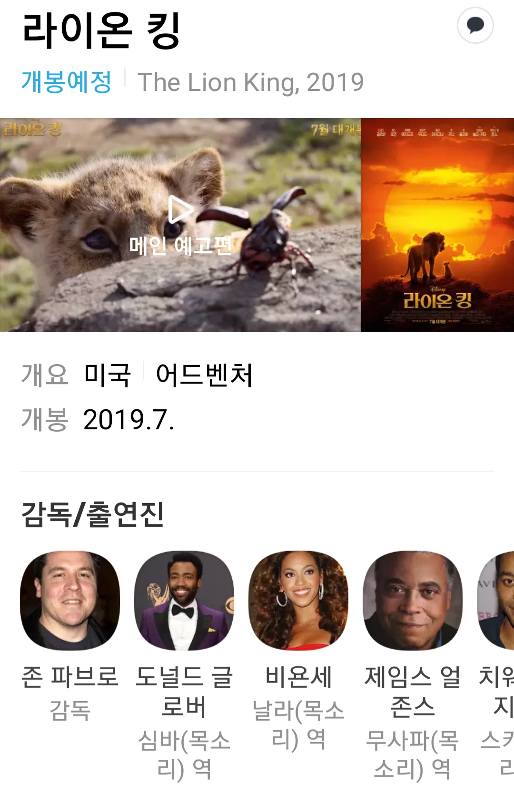The image size is (514, 812).
Task: Tap the 메인 예고편 label
Action: click(x=181, y=246)
